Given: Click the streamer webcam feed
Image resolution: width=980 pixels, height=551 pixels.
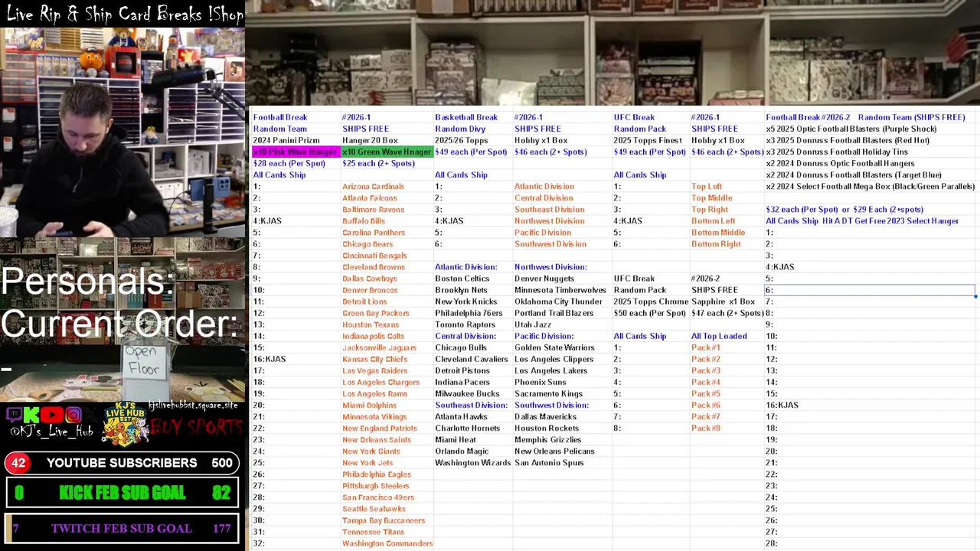Looking at the screenshot, I should point(122,132).
